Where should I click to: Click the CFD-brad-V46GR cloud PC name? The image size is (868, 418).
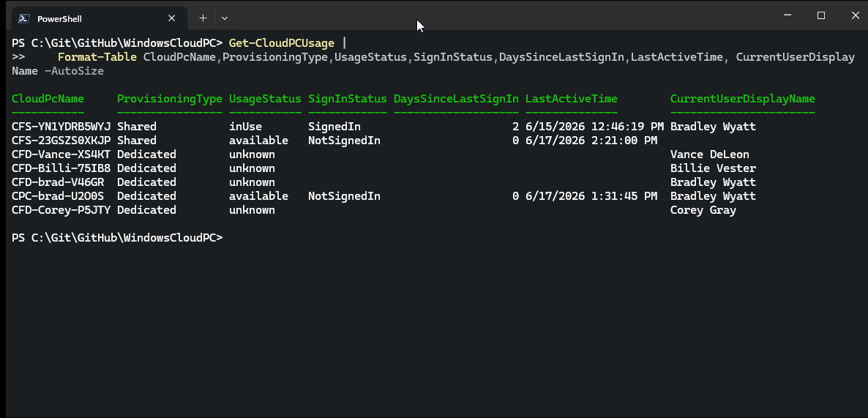pos(58,182)
